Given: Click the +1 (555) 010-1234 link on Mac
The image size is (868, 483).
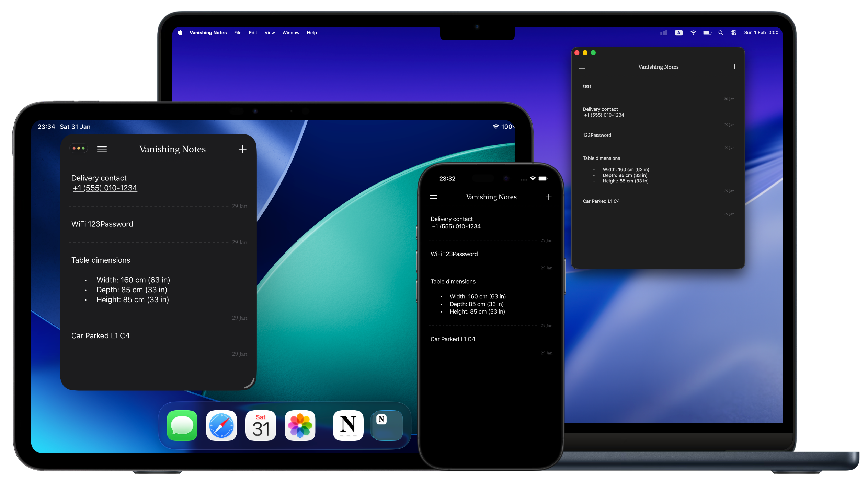Looking at the screenshot, I should pyautogui.click(x=604, y=115).
